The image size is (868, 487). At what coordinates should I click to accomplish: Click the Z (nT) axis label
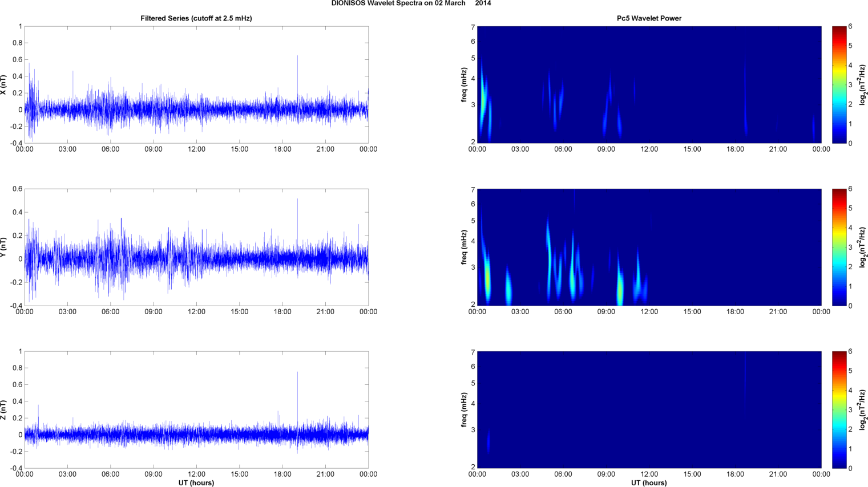coord(3,410)
